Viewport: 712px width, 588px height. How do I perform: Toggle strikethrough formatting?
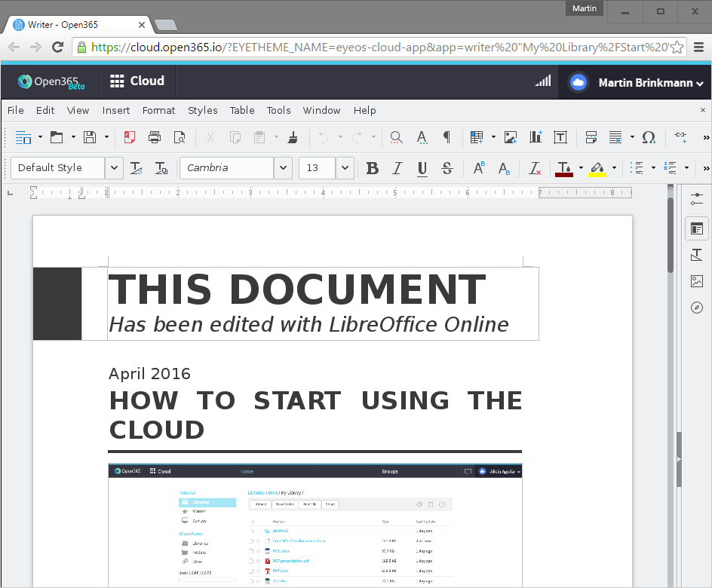coord(447,168)
